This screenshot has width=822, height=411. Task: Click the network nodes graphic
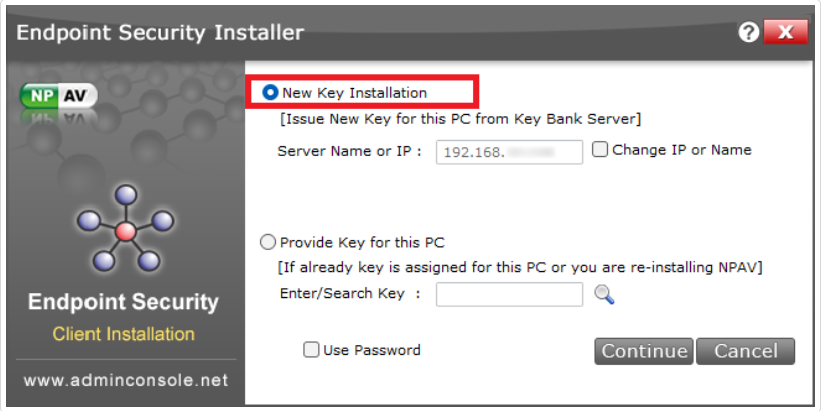tap(123, 230)
